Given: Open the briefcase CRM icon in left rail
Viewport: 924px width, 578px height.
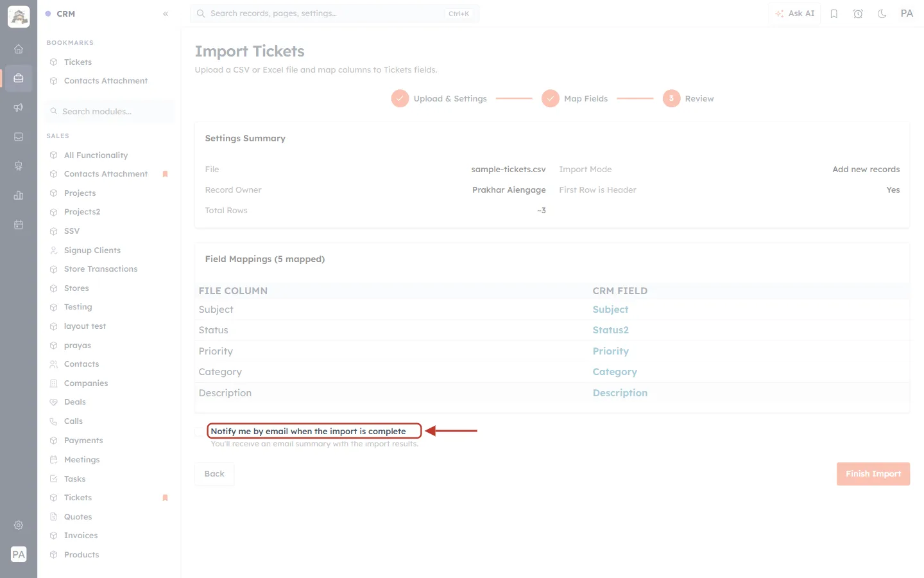Looking at the screenshot, I should (x=19, y=78).
